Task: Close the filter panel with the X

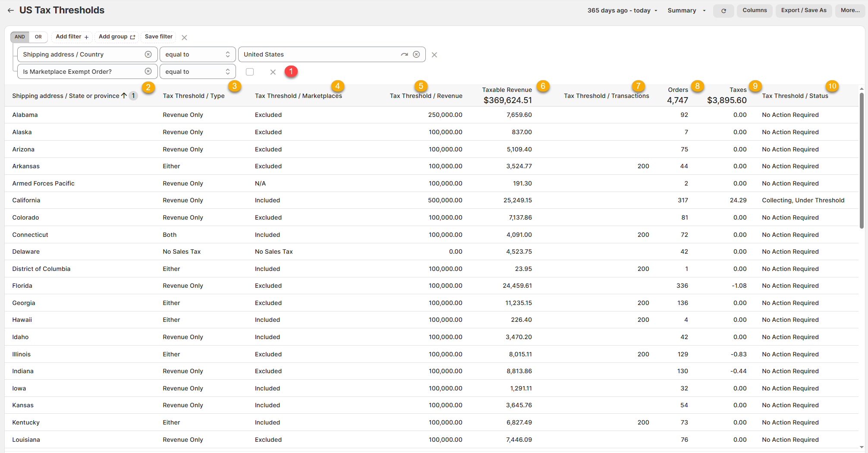Action: [x=184, y=38]
